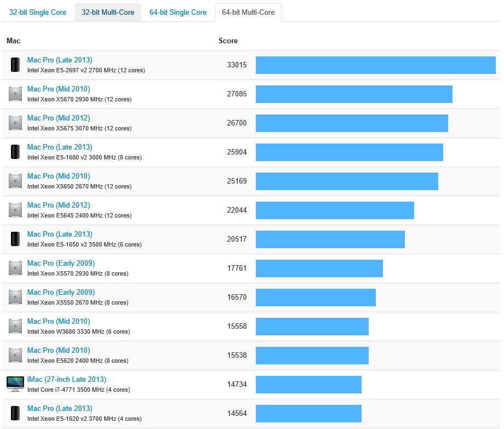This screenshot has height=429, width=504.
Task: Open Mac Pro (Mid 2010) link scoring 15538
Action: point(59,350)
